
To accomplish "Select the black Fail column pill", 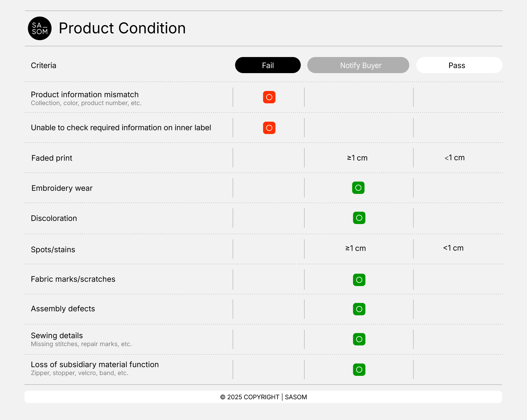I will click(x=268, y=65).
